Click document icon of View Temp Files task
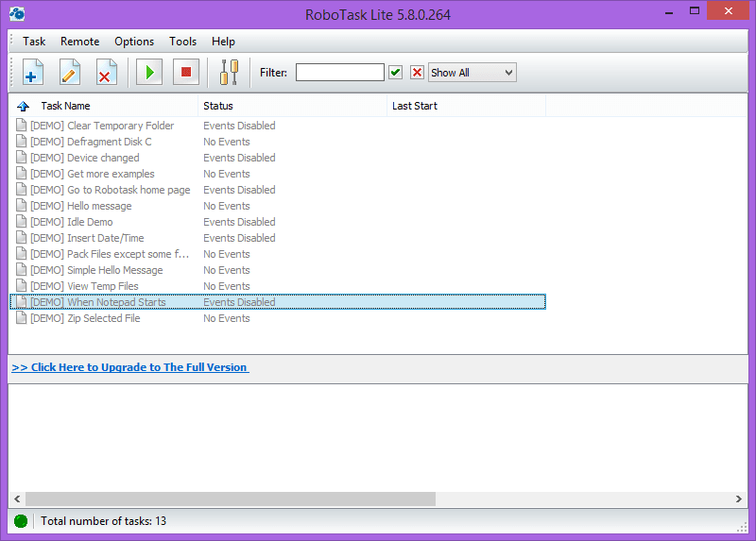This screenshot has width=756, height=541. click(x=21, y=286)
